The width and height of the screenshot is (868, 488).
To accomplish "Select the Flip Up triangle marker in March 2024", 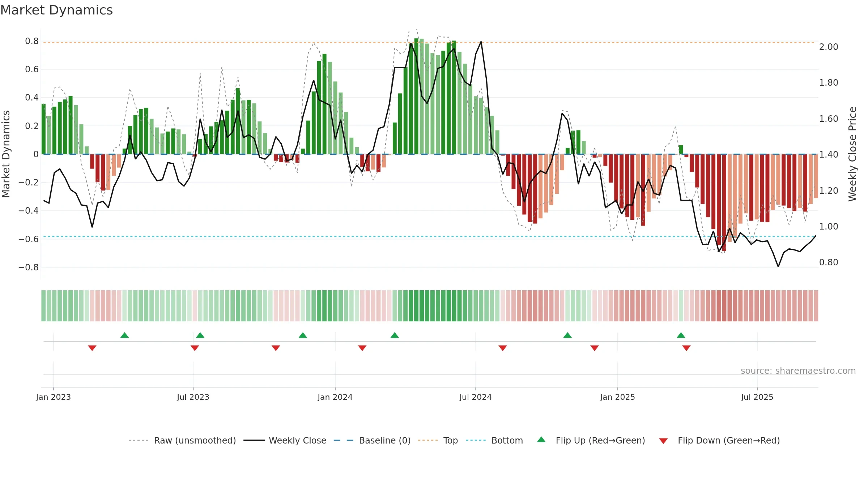I will 395,335.
